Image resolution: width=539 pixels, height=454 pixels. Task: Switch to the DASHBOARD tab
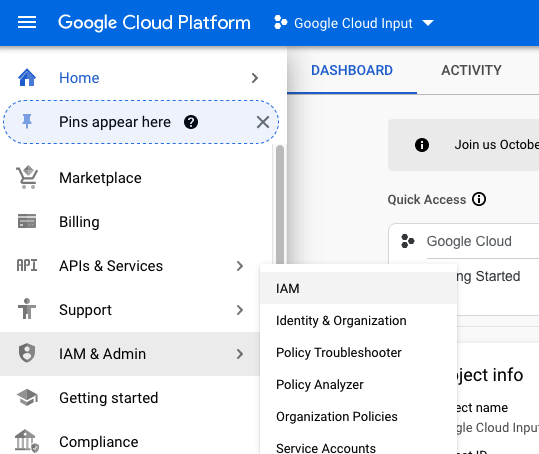(352, 70)
